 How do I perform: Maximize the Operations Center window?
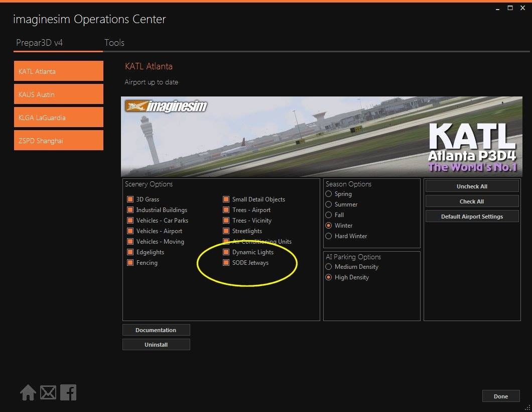pos(510,8)
